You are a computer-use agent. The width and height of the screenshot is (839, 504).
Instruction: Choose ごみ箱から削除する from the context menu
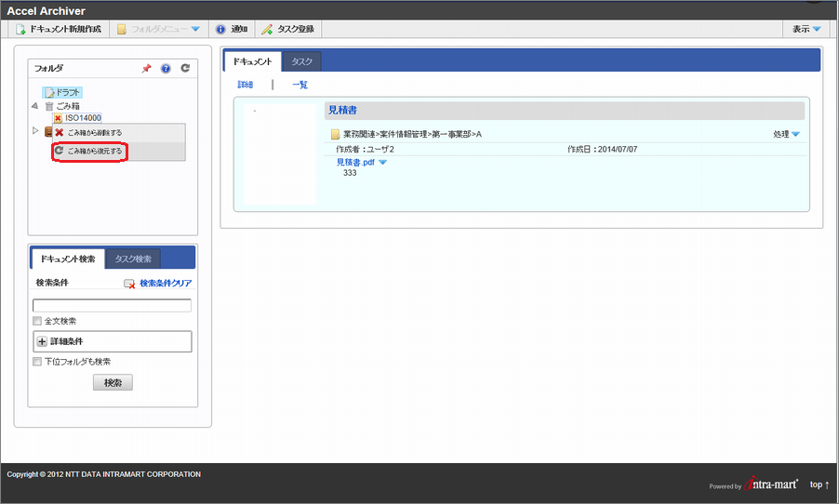pyautogui.click(x=94, y=133)
